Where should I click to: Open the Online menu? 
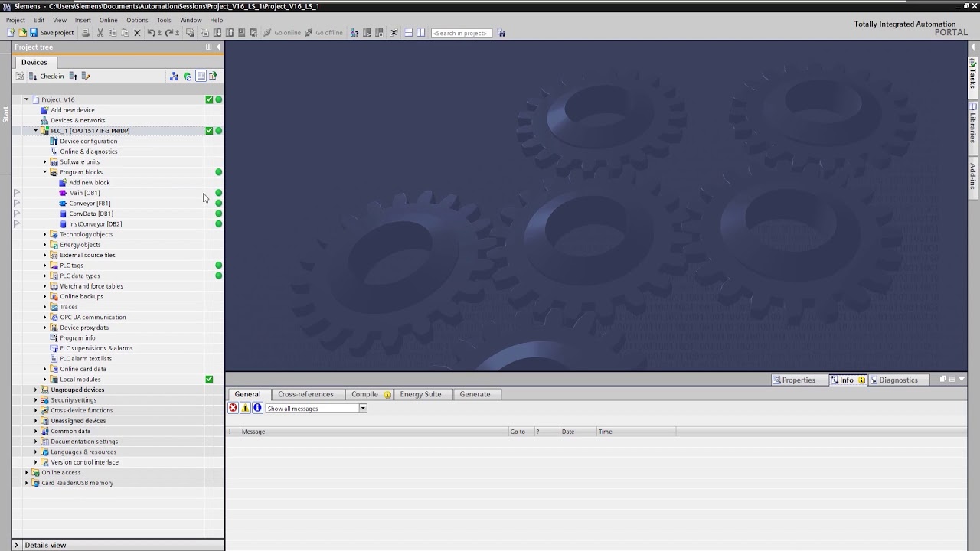pyautogui.click(x=108, y=20)
